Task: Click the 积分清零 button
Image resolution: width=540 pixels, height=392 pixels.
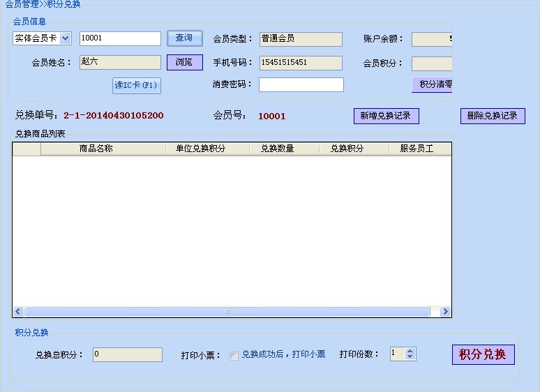Action: coord(432,84)
